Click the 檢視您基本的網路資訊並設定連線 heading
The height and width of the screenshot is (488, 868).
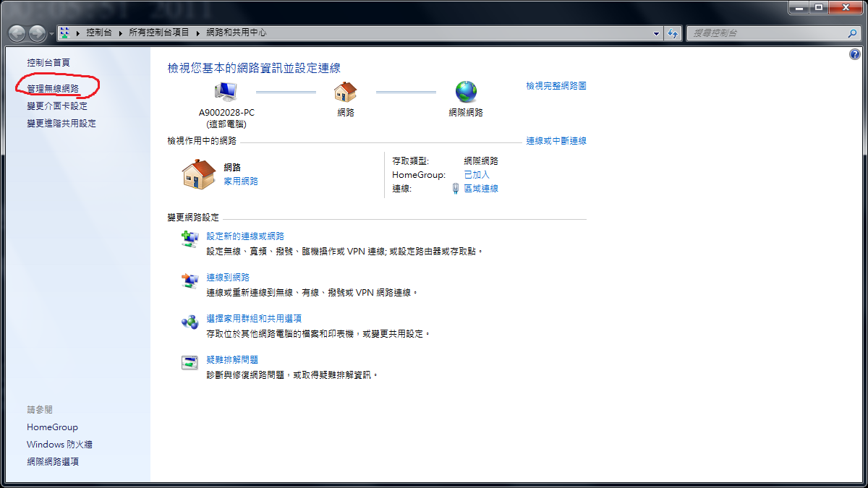point(254,68)
